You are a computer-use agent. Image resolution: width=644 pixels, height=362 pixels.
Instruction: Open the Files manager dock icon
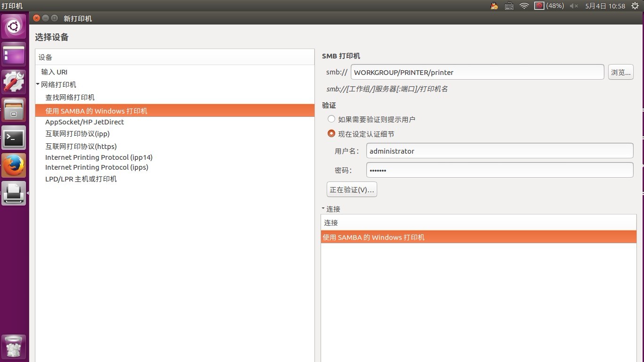pos(14,110)
